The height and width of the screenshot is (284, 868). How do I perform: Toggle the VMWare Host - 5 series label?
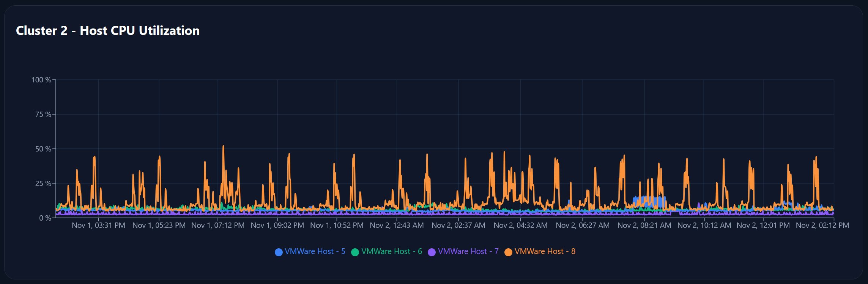click(x=315, y=251)
